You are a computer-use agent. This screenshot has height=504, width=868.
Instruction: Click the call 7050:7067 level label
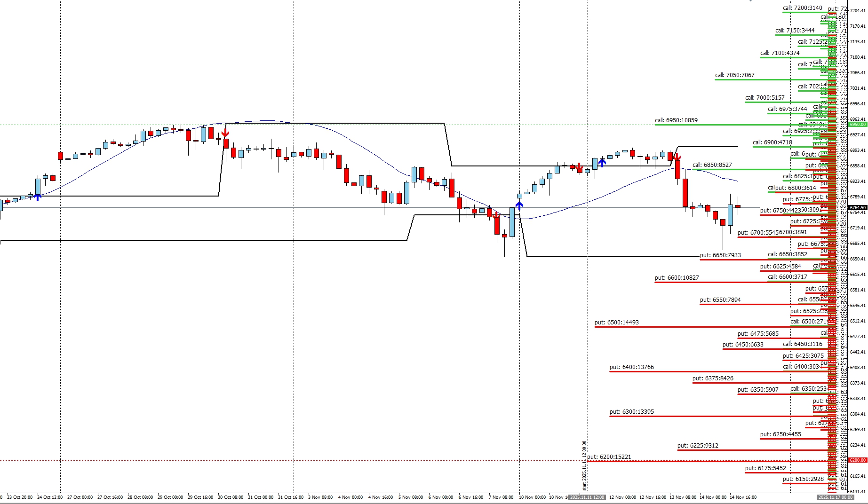(x=734, y=75)
